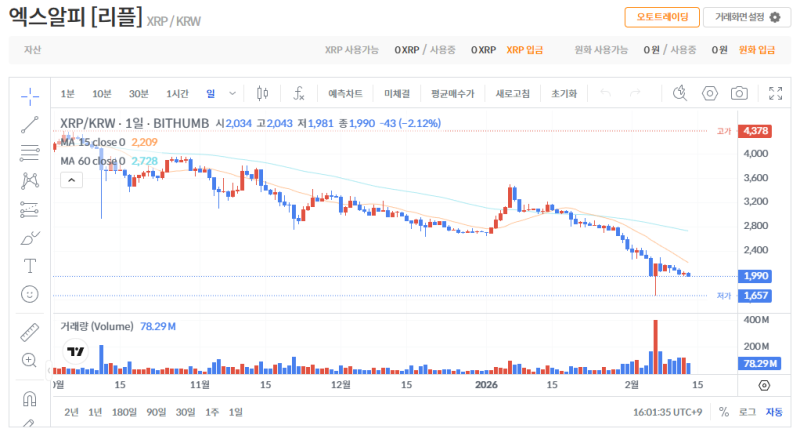The width and height of the screenshot is (800, 436).
Task: Toggle percent scale mode
Action: [723, 412]
